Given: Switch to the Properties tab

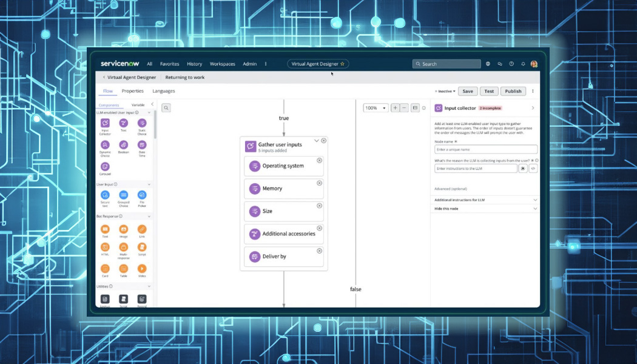Looking at the screenshot, I should pos(132,91).
